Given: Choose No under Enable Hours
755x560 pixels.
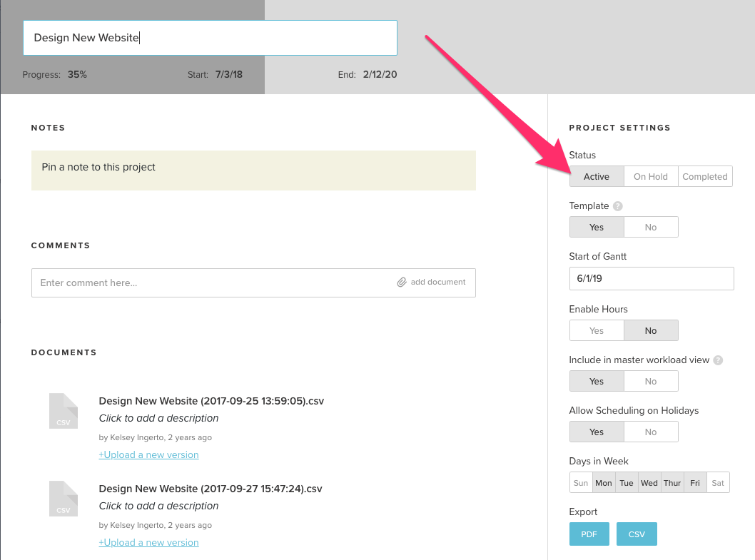Looking at the screenshot, I should (651, 330).
